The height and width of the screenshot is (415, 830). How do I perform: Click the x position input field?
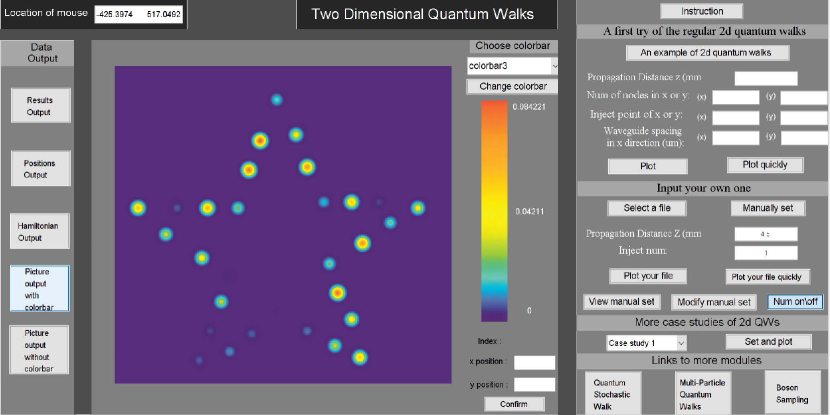coord(534,362)
